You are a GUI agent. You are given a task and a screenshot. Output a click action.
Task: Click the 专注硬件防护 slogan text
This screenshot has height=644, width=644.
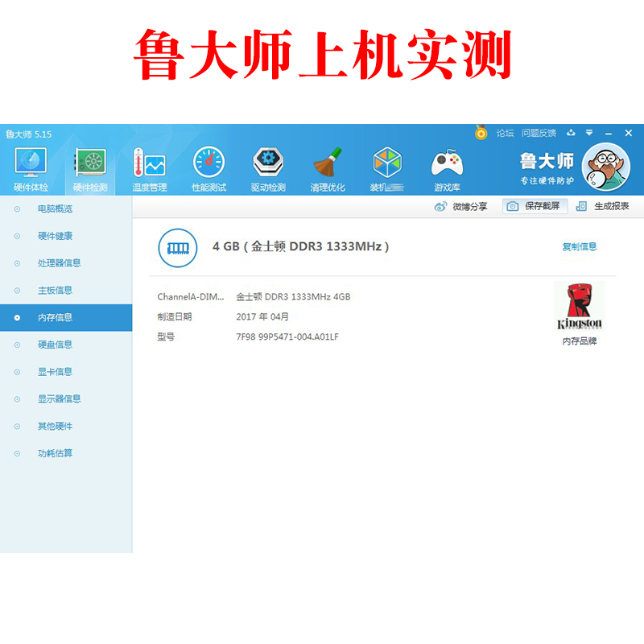pyautogui.click(x=547, y=180)
